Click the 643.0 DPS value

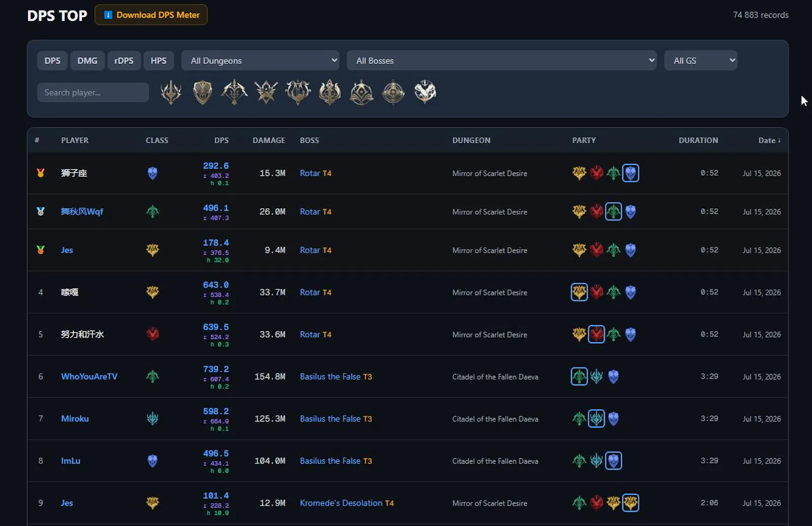tap(216, 285)
